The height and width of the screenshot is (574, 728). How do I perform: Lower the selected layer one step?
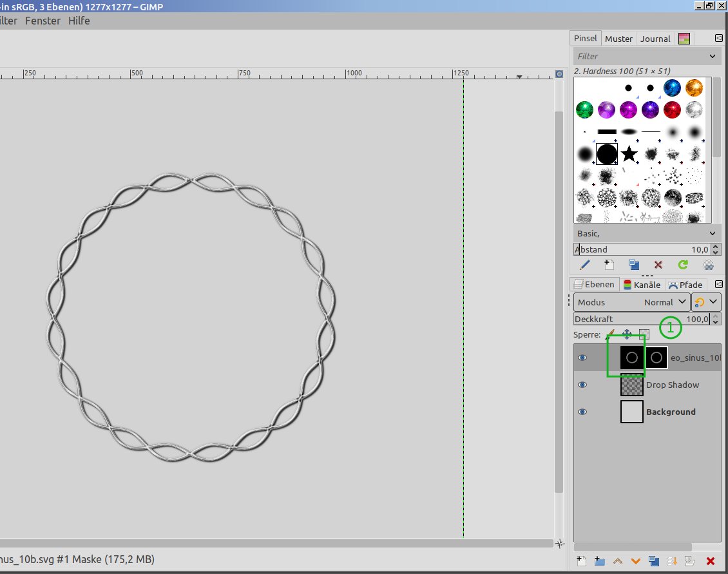coord(636,561)
